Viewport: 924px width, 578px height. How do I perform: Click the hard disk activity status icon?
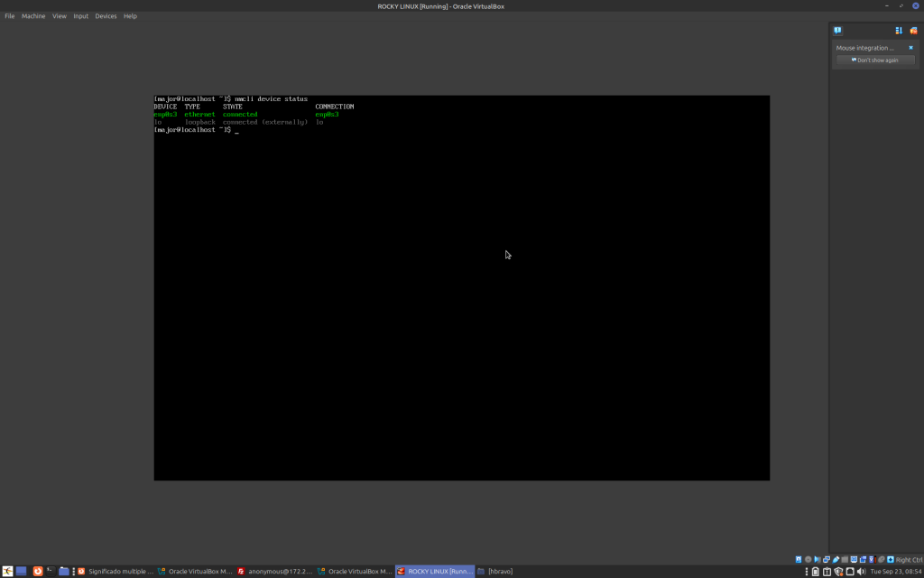799,560
